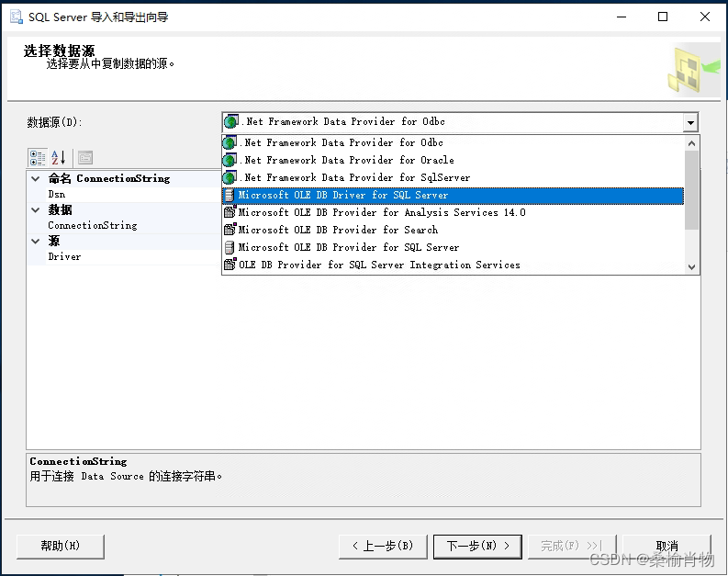Viewport: 728px width, 576px height.
Task: Go back with 上一步(B) button
Action: (383, 547)
